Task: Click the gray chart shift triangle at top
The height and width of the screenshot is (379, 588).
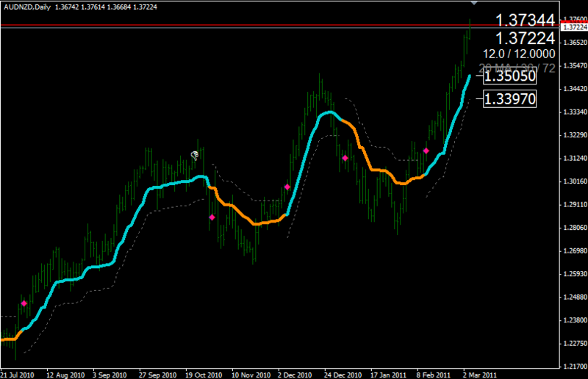Action: [474, 3]
